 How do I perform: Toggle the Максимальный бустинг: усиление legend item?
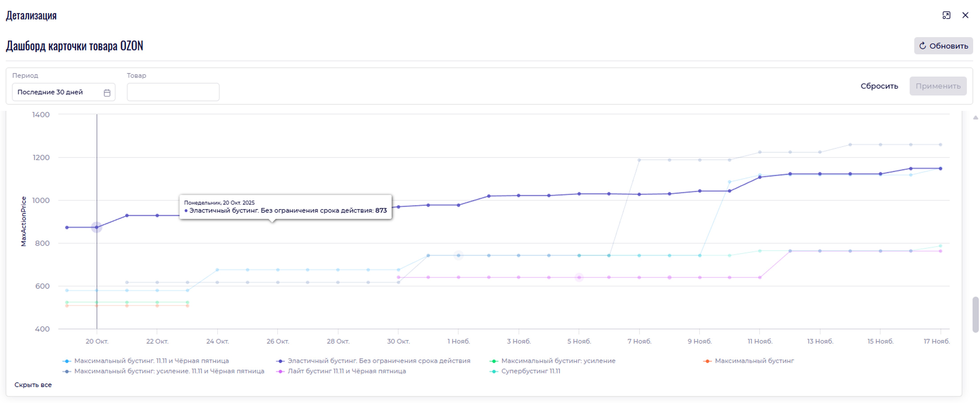[x=558, y=361]
